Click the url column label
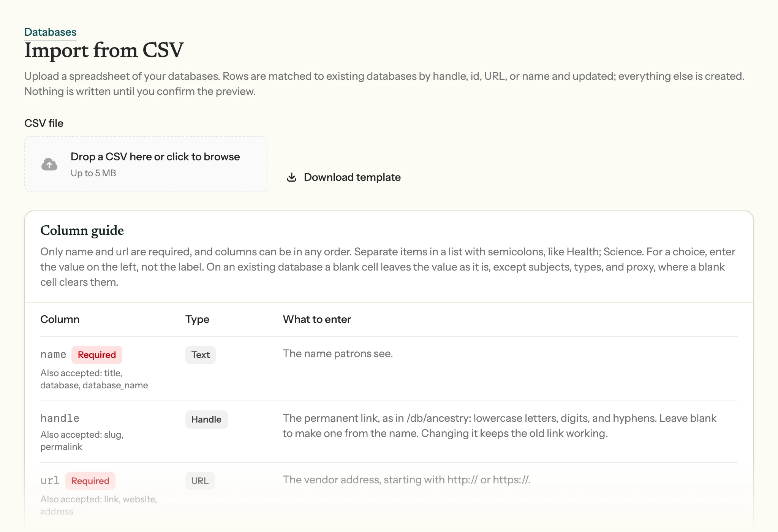 (x=50, y=481)
